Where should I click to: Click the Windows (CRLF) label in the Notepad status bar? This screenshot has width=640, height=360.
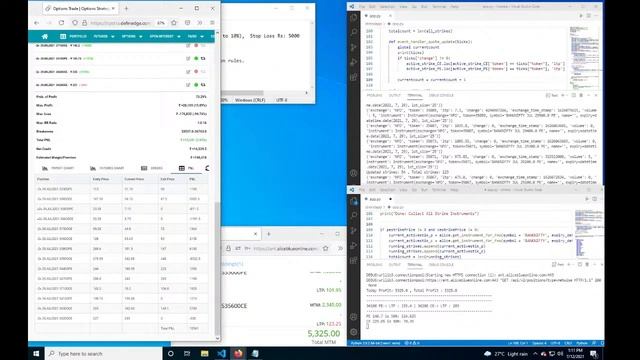(x=250, y=100)
